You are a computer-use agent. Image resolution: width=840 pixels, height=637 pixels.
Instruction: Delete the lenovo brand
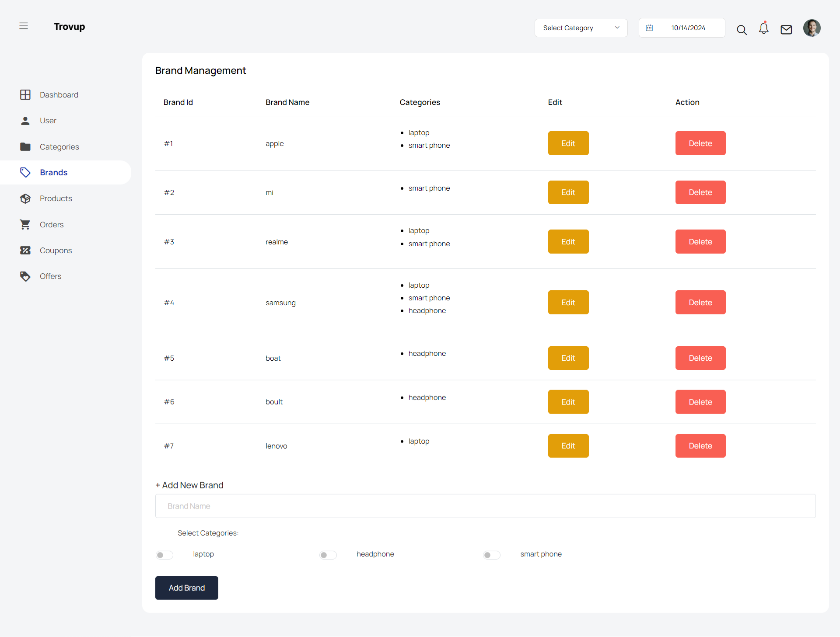pyautogui.click(x=700, y=446)
